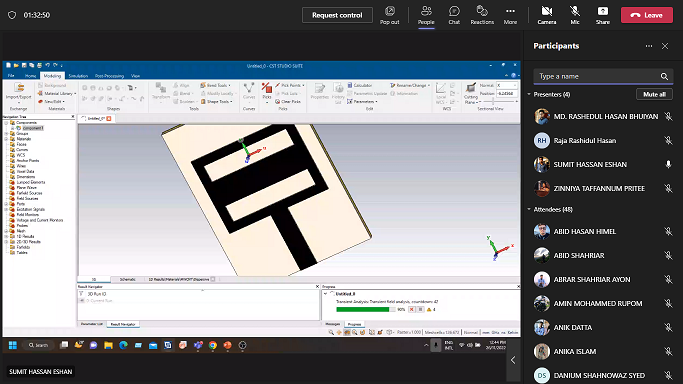Switch to the Simulation ribbon tab
This screenshot has width=683, height=384.
click(78, 76)
